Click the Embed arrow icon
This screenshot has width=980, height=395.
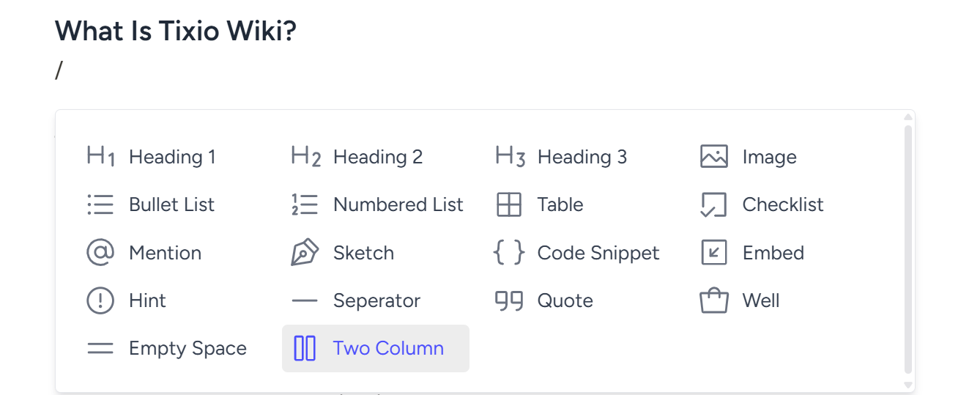713,253
